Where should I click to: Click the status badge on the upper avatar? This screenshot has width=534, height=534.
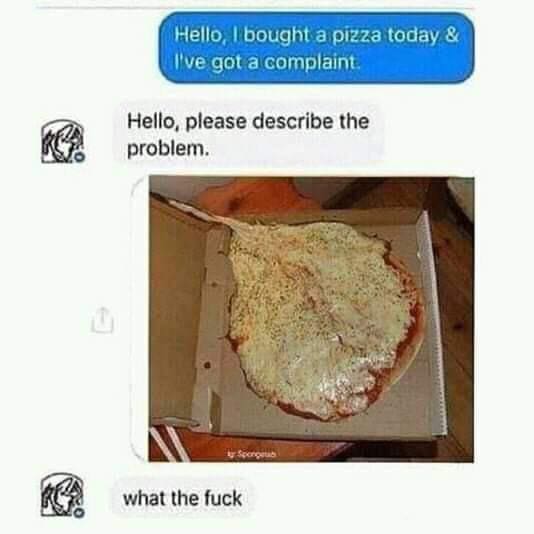(80, 157)
